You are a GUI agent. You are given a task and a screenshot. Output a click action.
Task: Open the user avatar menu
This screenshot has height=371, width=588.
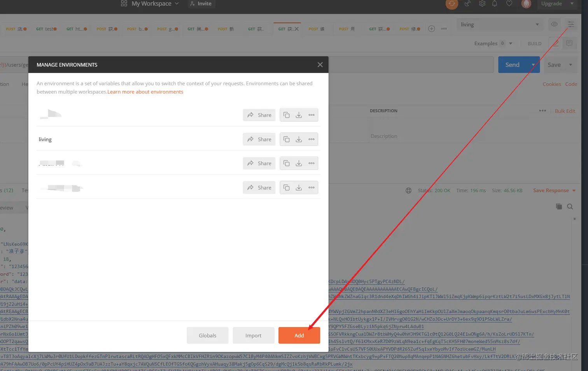point(526,4)
